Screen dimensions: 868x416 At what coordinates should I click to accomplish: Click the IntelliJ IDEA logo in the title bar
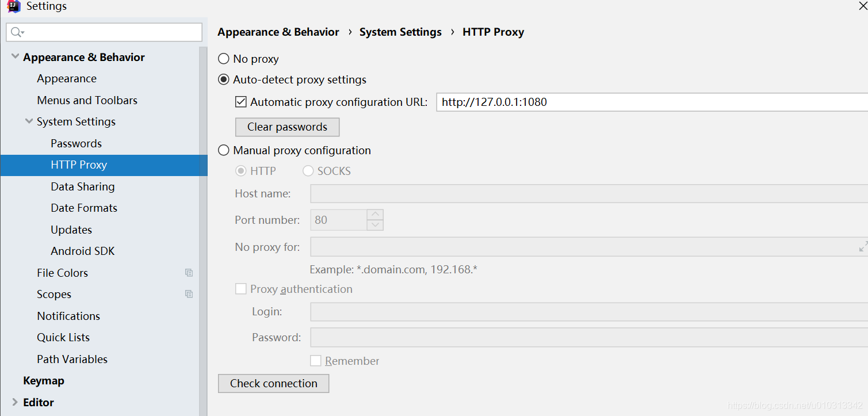tap(13, 6)
